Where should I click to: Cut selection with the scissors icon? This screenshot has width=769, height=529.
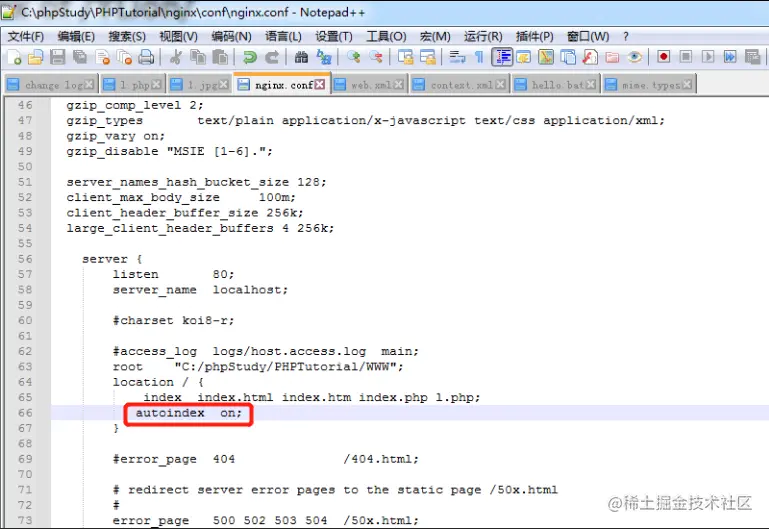click(175, 57)
